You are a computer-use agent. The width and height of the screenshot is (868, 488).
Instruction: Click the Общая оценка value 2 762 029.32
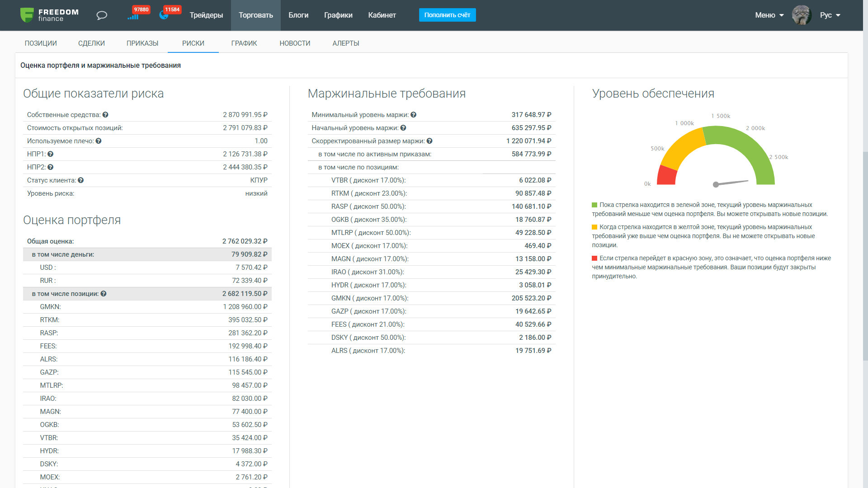[245, 241]
